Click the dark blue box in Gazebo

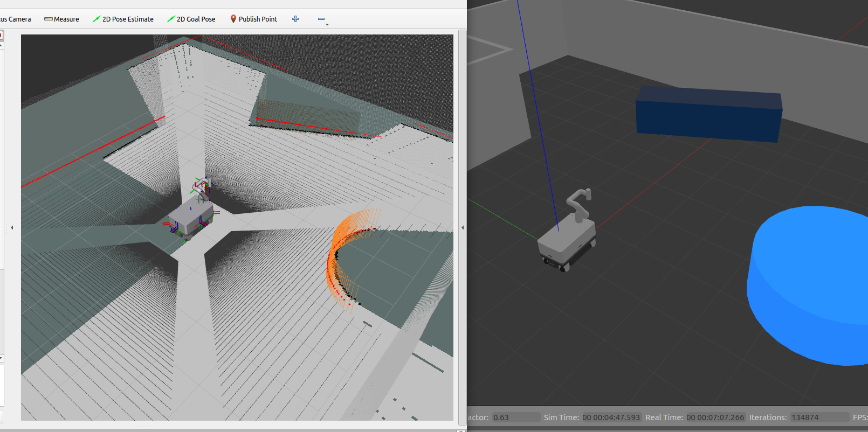709,114
